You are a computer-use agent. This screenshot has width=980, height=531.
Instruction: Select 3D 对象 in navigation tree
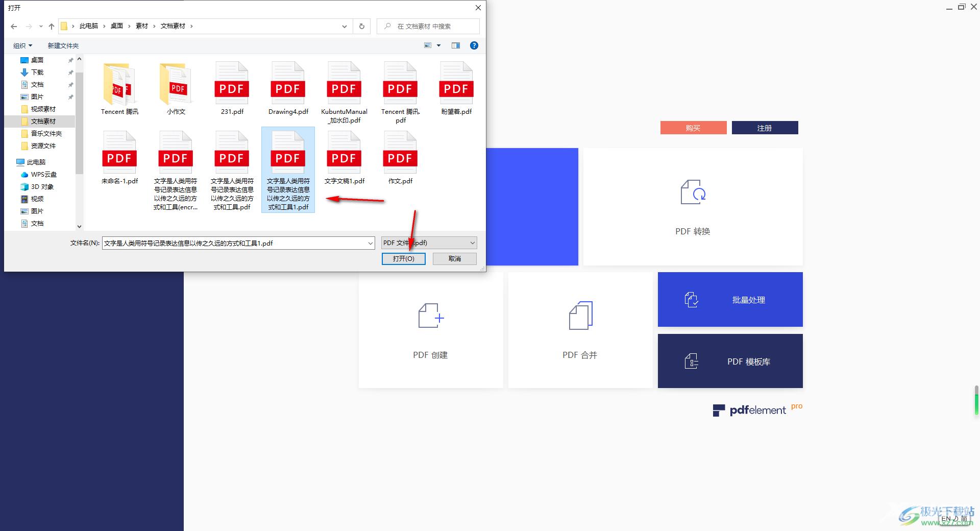(x=42, y=186)
